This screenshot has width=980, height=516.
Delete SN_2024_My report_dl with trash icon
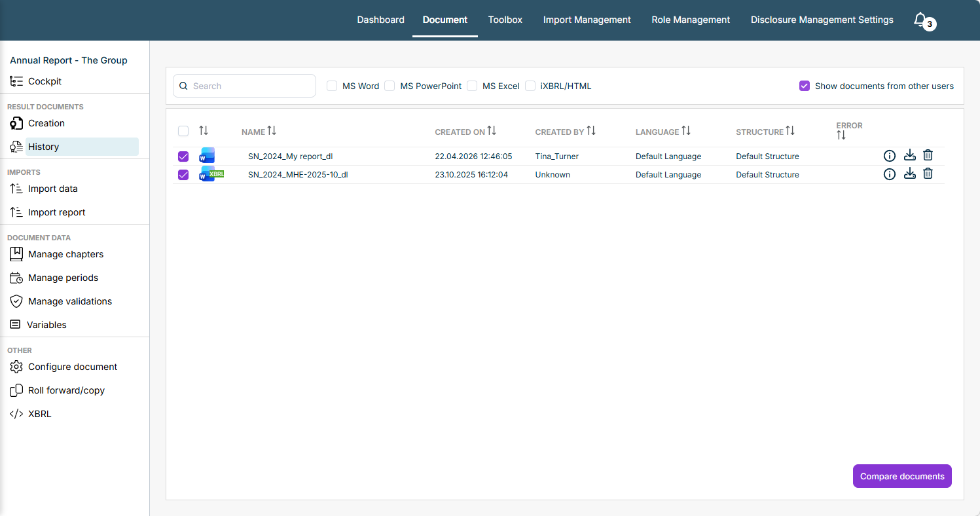(x=928, y=156)
